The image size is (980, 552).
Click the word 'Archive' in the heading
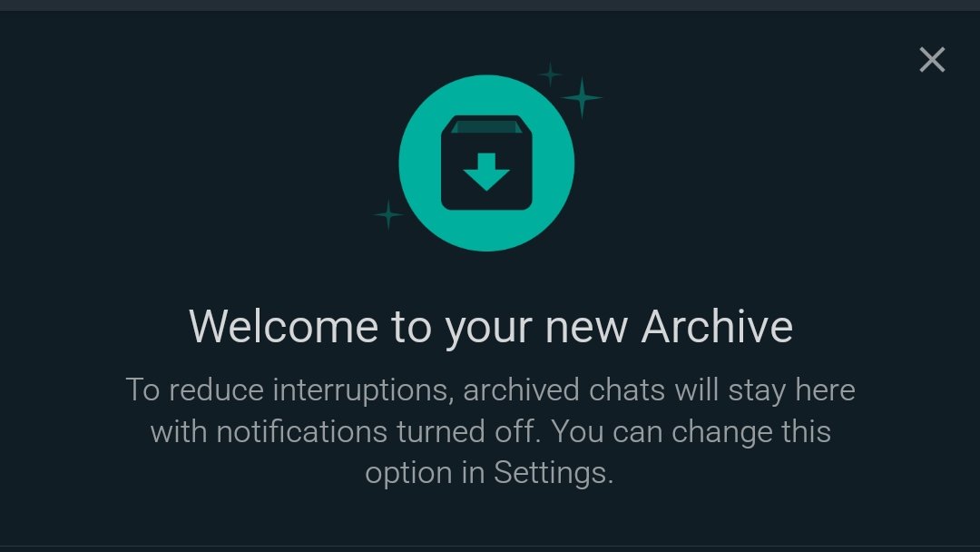pos(718,326)
